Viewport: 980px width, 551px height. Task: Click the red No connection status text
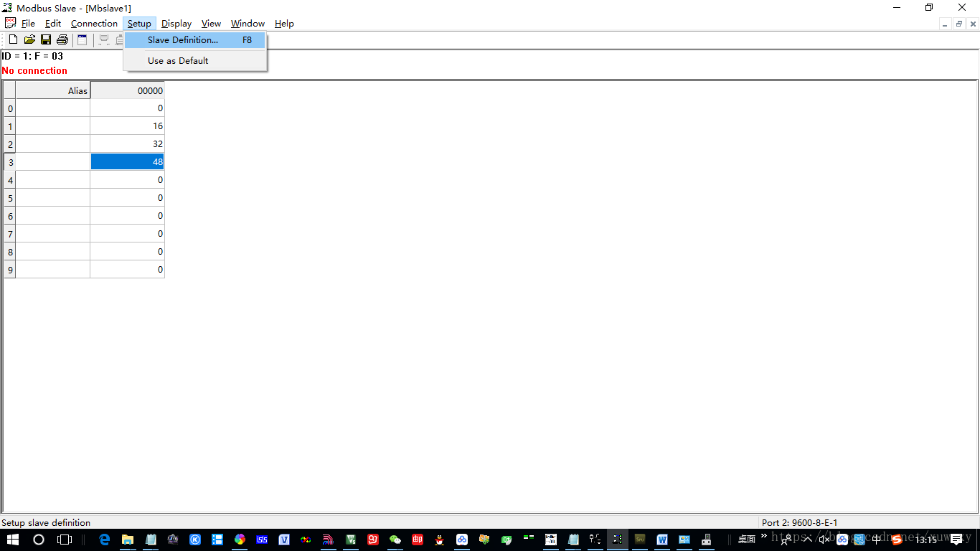click(34, 70)
